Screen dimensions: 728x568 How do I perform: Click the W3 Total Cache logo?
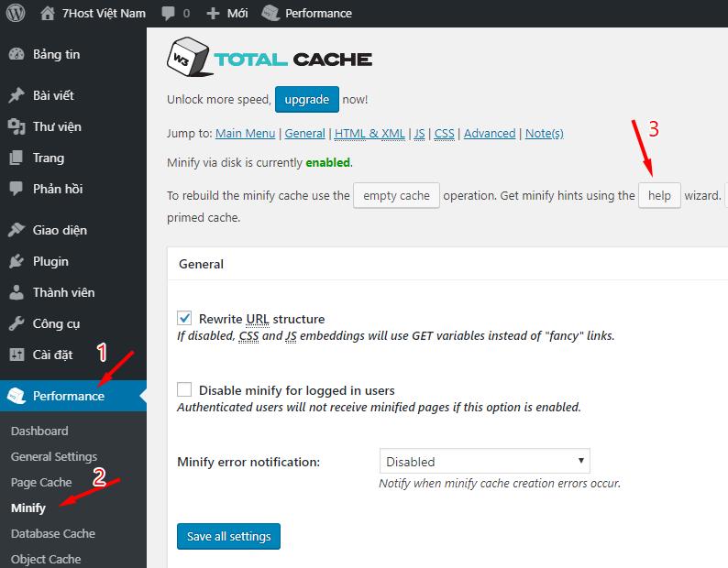pyautogui.click(x=270, y=58)
